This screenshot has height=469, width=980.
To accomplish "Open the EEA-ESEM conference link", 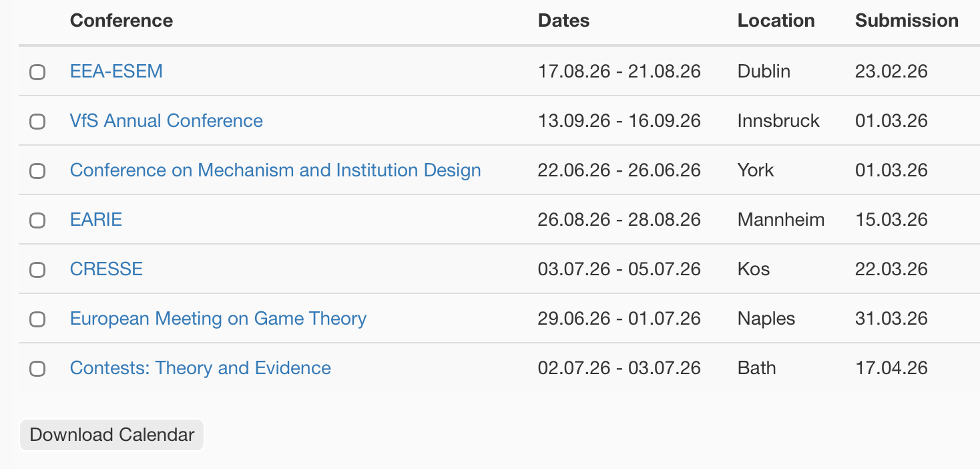I will 116,71.
